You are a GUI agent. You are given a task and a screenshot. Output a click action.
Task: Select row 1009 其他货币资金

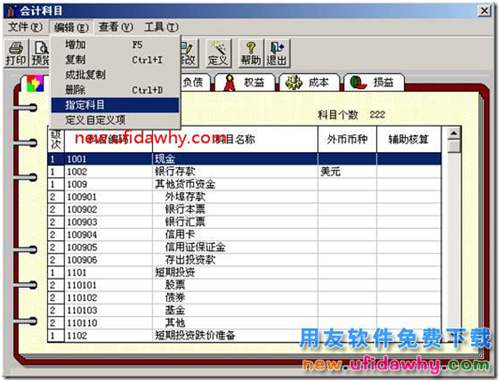pyautogui.click(x=245, y=184)
